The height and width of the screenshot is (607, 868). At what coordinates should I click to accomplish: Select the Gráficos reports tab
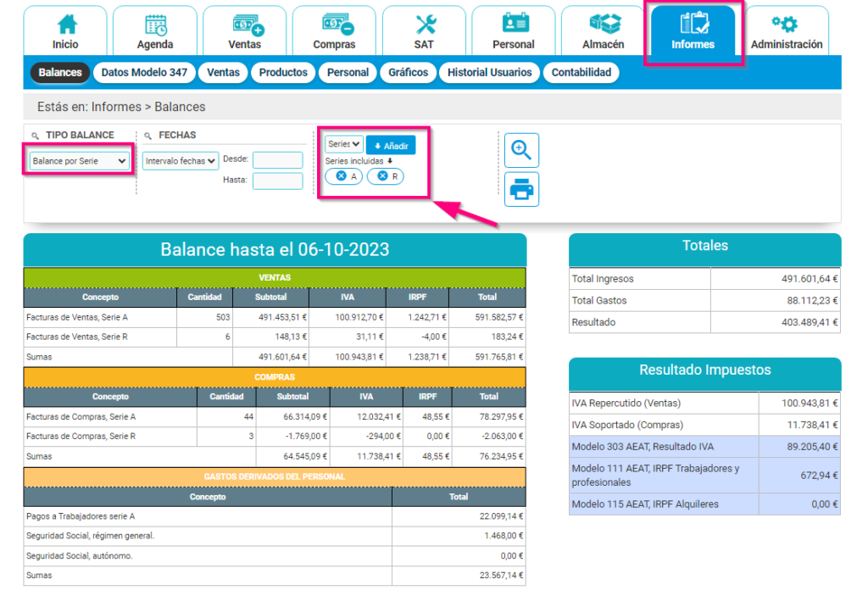[x=408, y=73]
